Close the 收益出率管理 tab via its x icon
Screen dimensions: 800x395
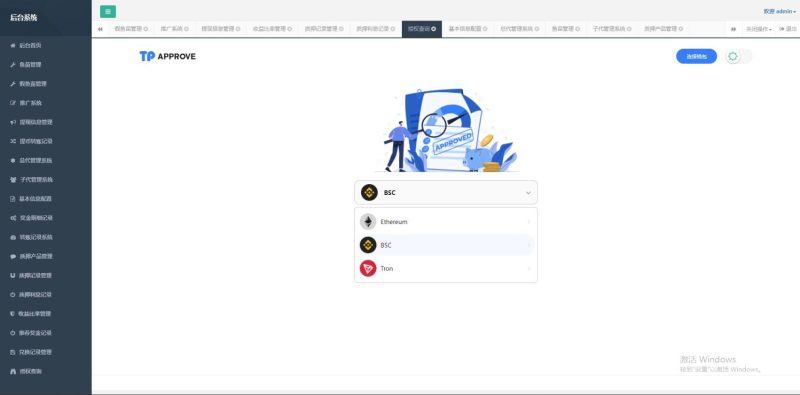tap(290, 29)
